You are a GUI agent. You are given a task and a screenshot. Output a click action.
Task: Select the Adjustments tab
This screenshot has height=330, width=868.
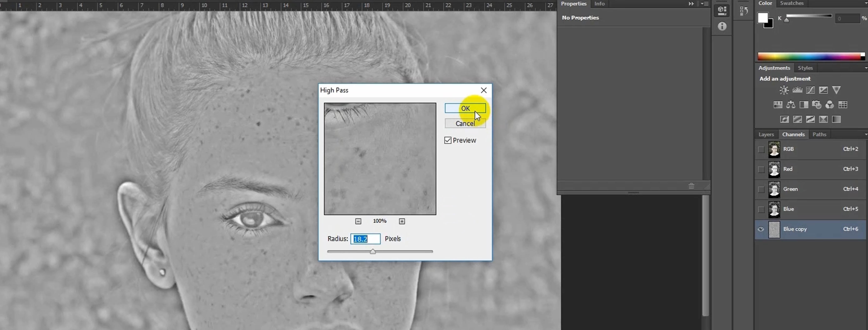774,68
